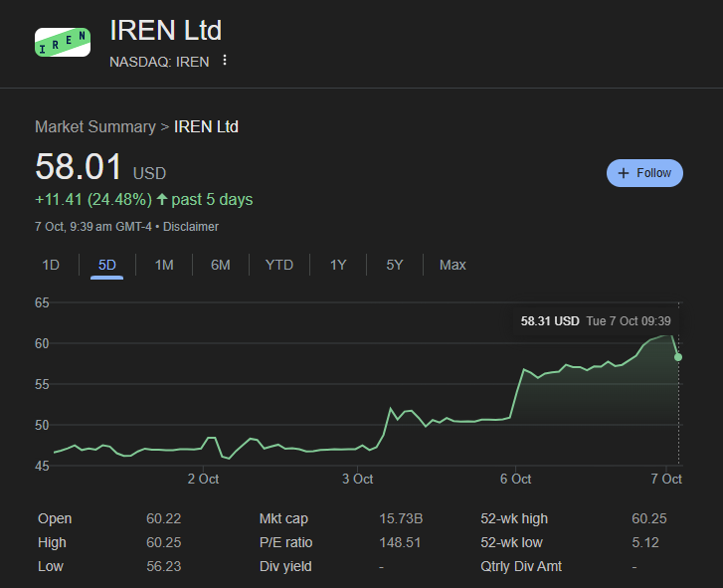Select the 1Y time range tab
Viewport: 723px width, 588px height.
tap(338, 265)
